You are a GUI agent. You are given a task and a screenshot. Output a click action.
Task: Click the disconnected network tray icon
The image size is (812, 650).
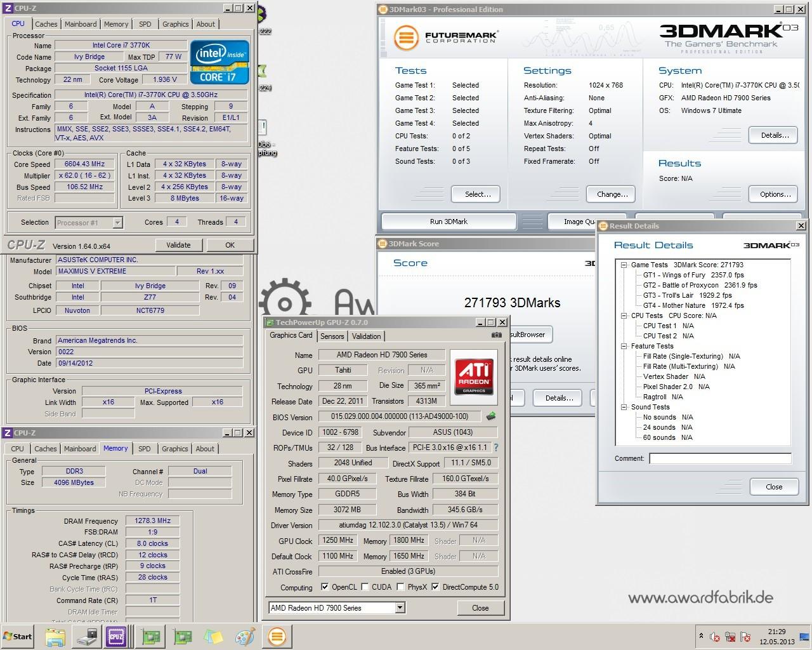[730, 637]
